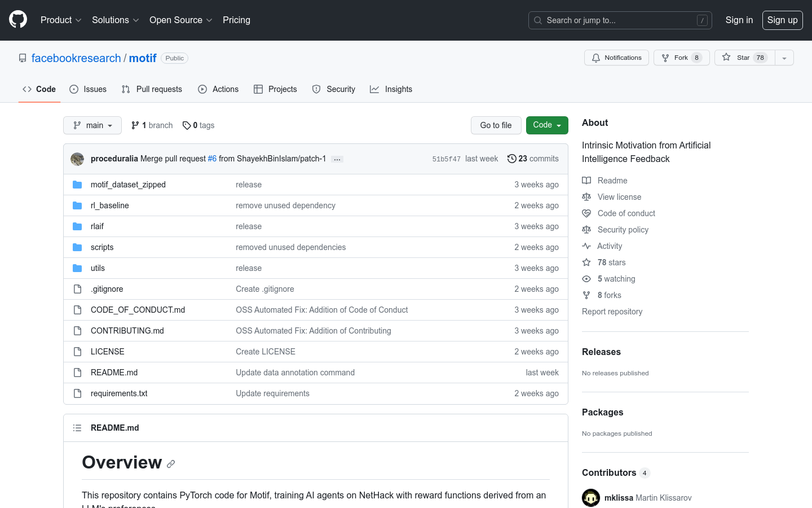Expand the green Code dropdown button
Screen dimensions: 812x508
click(547, 125)
